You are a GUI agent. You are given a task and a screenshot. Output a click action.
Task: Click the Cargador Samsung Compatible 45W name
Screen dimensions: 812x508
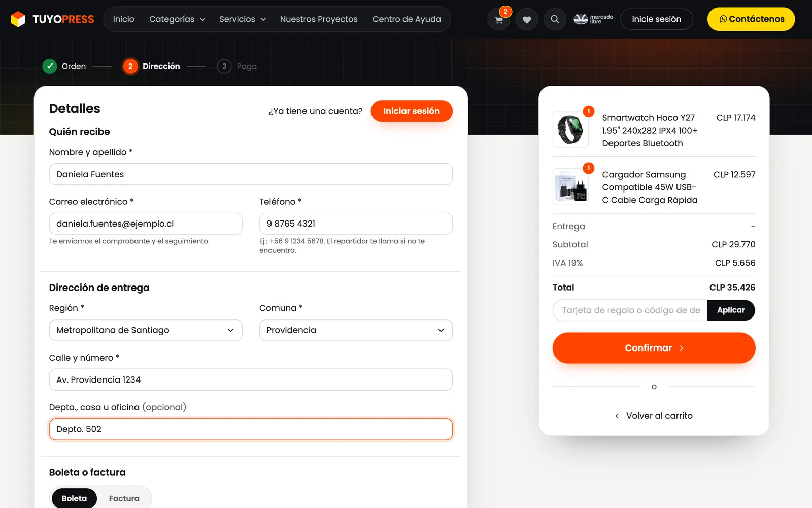(650, 187)
